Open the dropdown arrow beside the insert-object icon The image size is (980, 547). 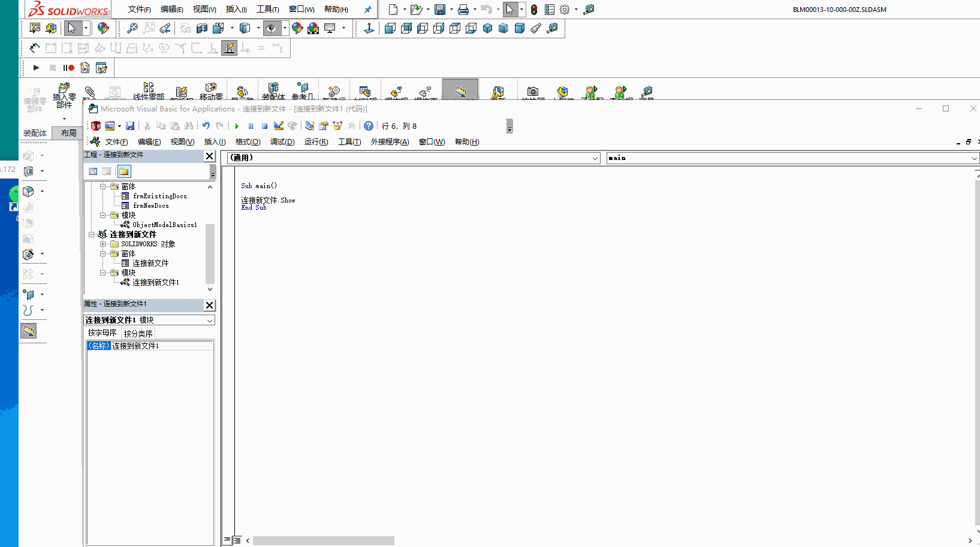119,126
